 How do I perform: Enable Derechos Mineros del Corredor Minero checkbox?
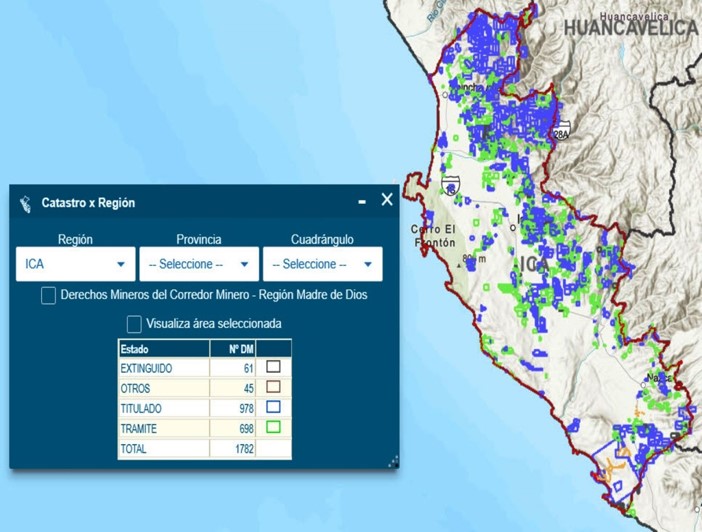(x=48, y=296)
